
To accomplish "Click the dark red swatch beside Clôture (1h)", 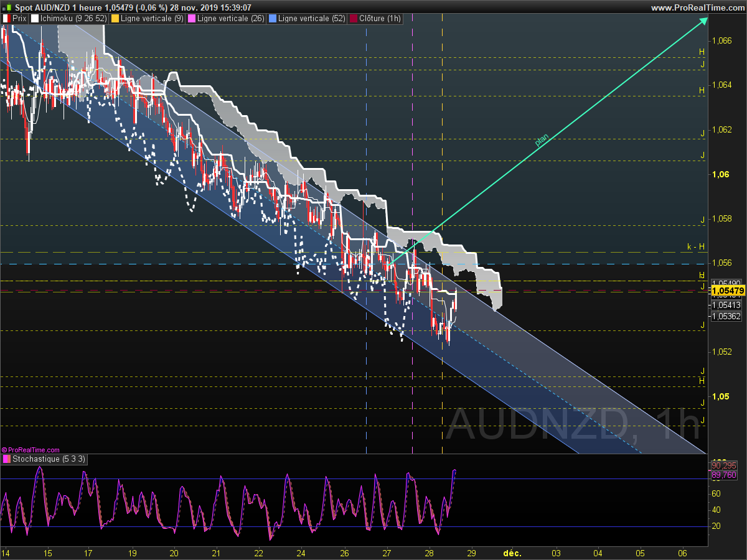I will pyautogui.click(x=354, y=19).
